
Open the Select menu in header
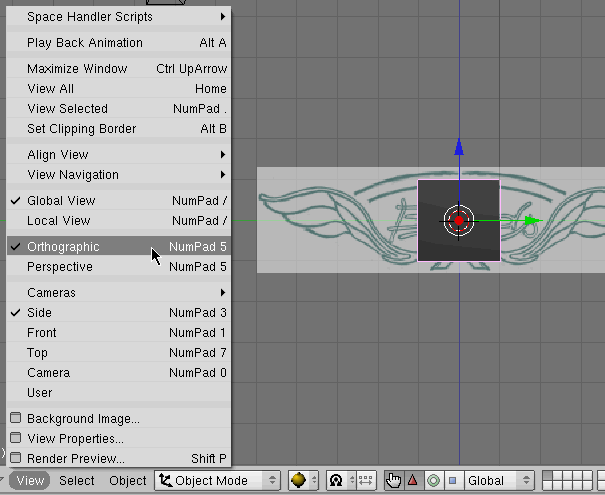pyautogui.click(x=76, y=481)
